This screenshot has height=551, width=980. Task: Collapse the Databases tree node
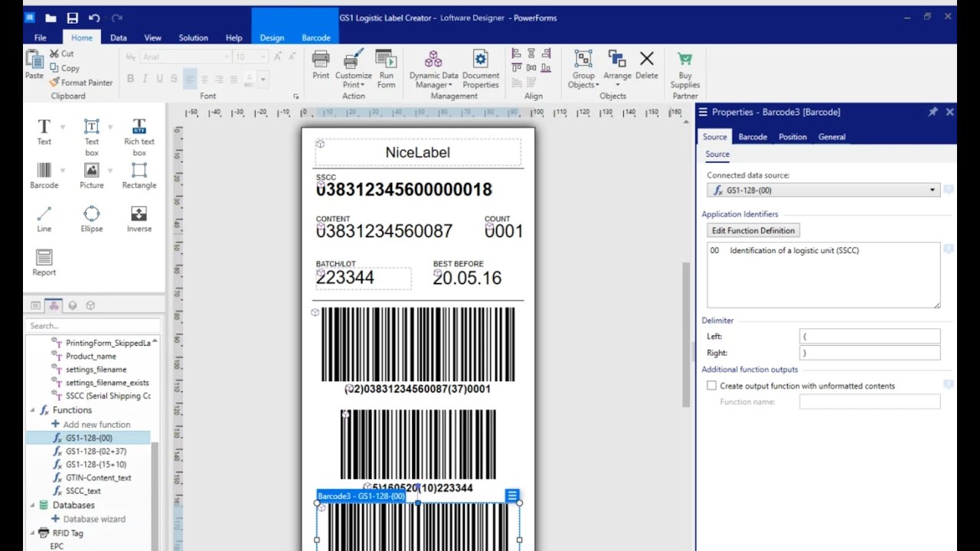[x=33, y=505]
